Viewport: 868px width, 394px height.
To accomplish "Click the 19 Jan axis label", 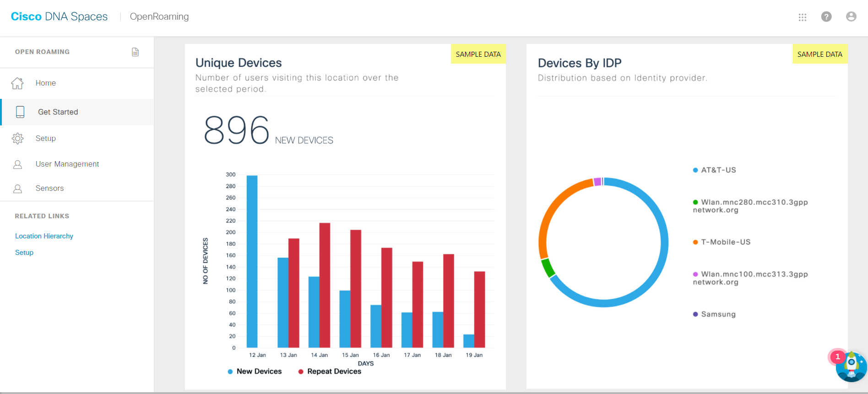I will (474, 355).
